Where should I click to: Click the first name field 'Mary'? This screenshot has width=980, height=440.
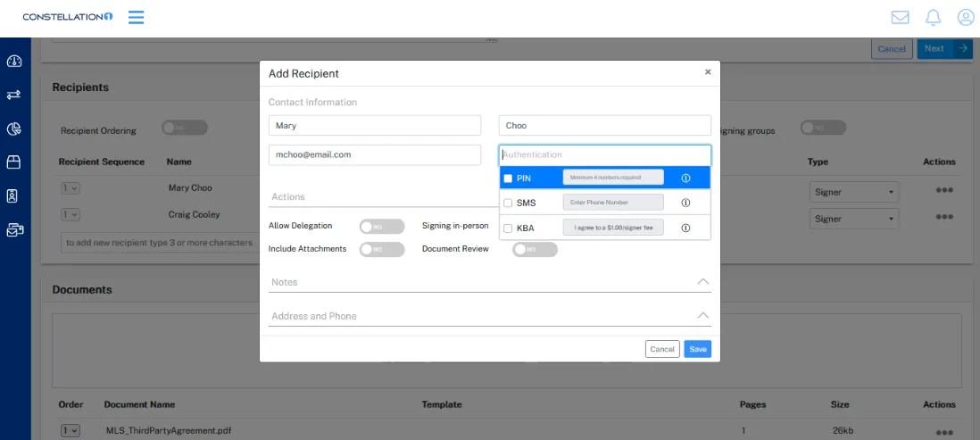point(375,125)
